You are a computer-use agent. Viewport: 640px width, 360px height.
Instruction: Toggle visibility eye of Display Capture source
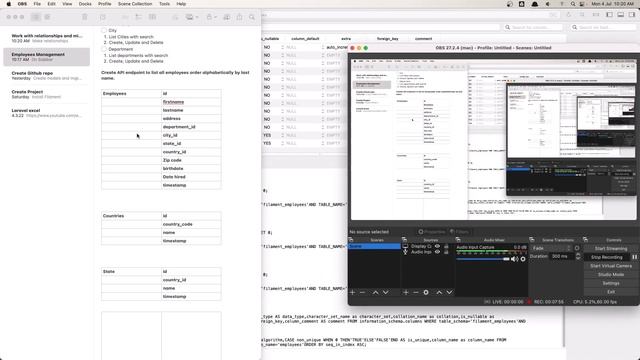[437, 246]
